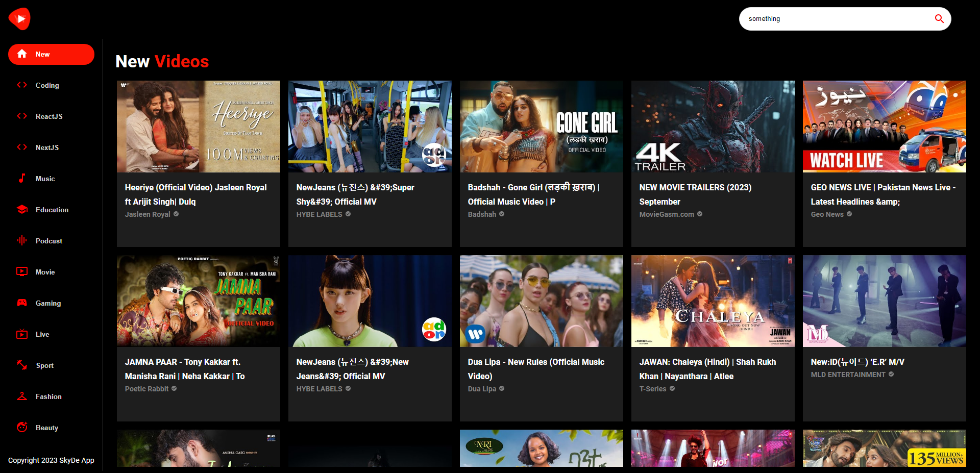980x473 pixels.
Task: Select the Gaming controller icon
Action: tap(22, 303)
